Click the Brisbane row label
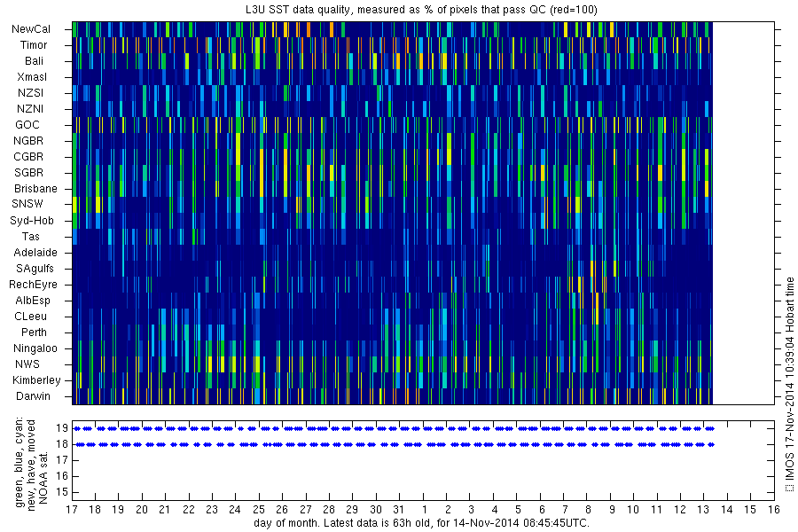798x532 pixels. pos(35,188)
